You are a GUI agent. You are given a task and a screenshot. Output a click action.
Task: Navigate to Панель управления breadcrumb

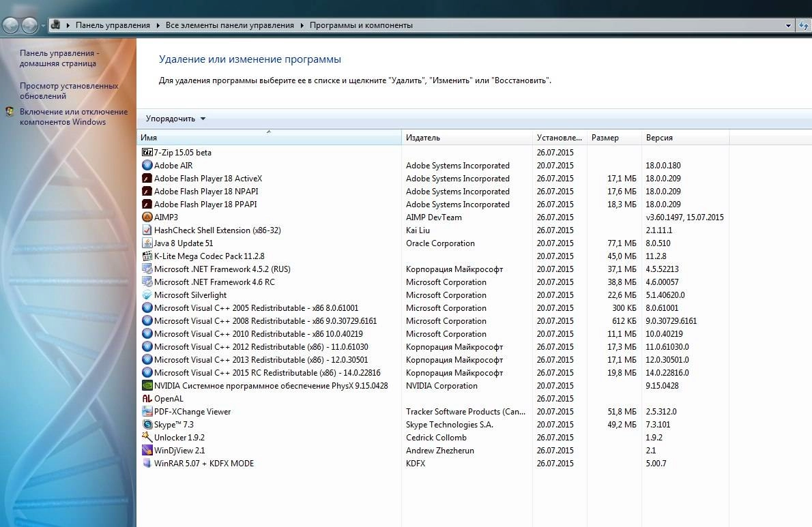point(113,25)
